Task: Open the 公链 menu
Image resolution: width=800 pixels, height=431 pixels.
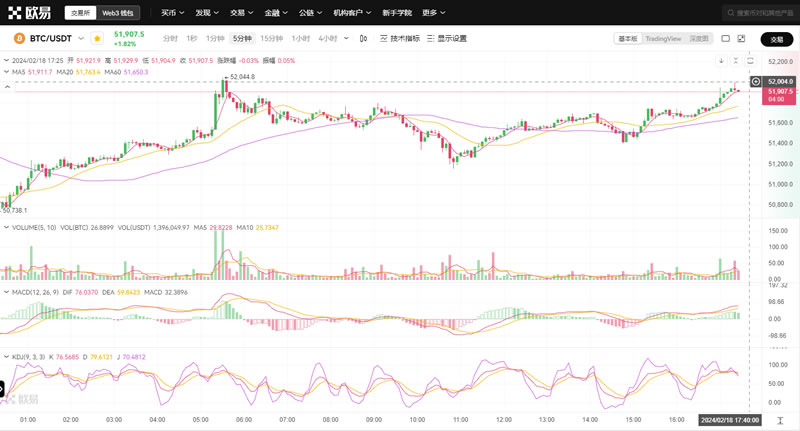Action: tap(310, 13)
